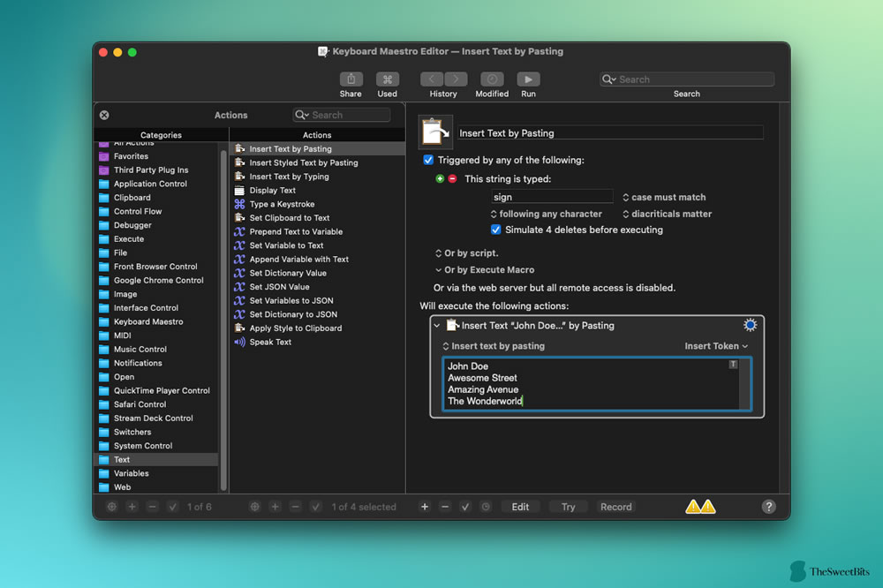Add a new action with plus
883x588 pixels.
click(425, 507)
